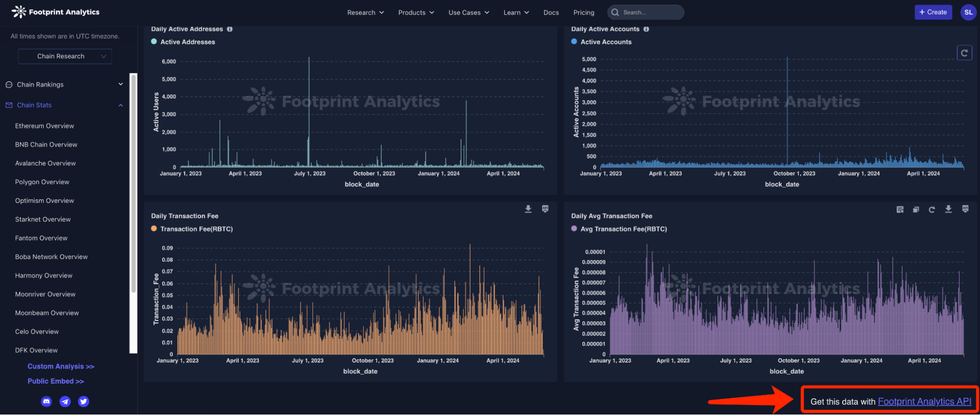980x415 pixels.
Task: Open API for Daily Avg Transaction Fee chart
Action: click(965, 209)
